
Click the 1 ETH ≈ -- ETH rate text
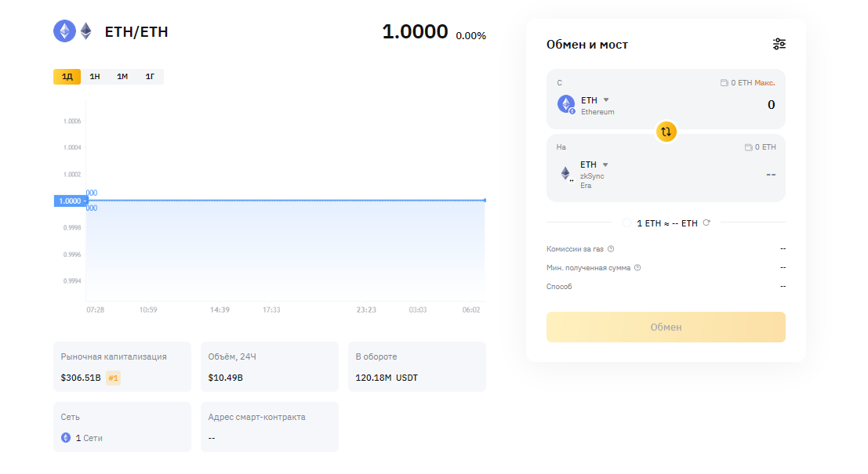tap(667, 223)
